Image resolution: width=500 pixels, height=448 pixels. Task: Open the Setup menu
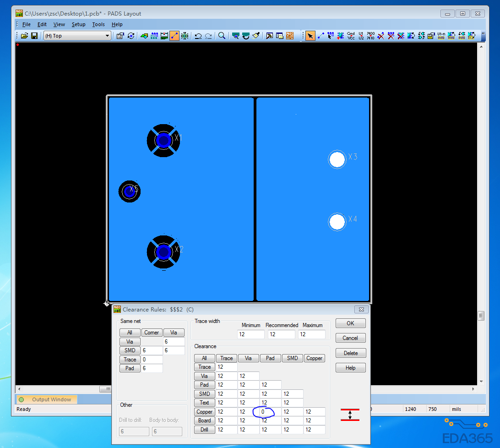coord(78,24)
